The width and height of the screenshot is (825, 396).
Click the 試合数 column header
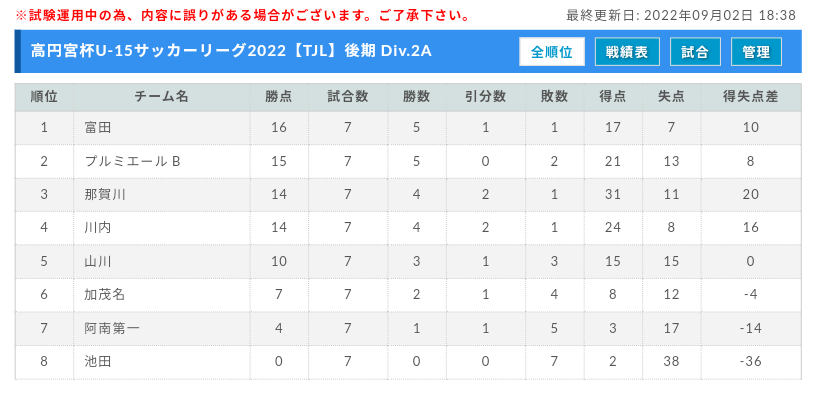tap(347, 97)
